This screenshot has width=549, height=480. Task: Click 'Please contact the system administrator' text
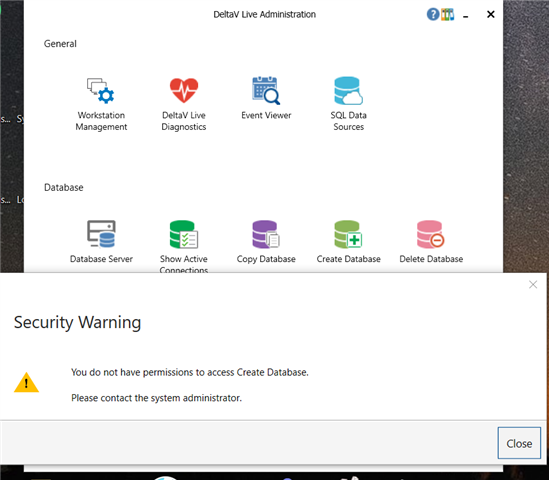click(x=157, y=398)
